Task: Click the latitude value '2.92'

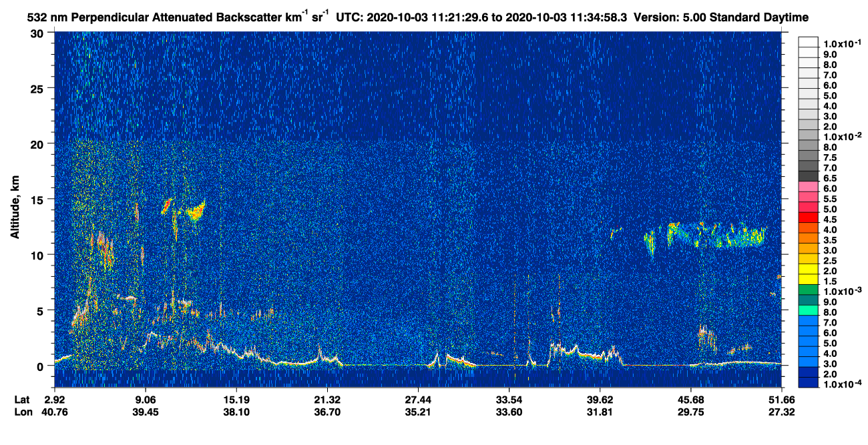Action: pos(54,399)
